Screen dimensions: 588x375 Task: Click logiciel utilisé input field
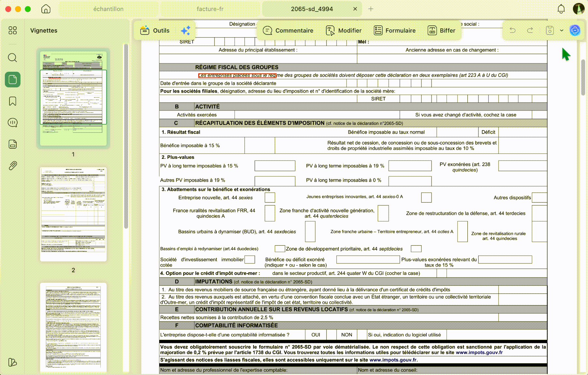497,335
